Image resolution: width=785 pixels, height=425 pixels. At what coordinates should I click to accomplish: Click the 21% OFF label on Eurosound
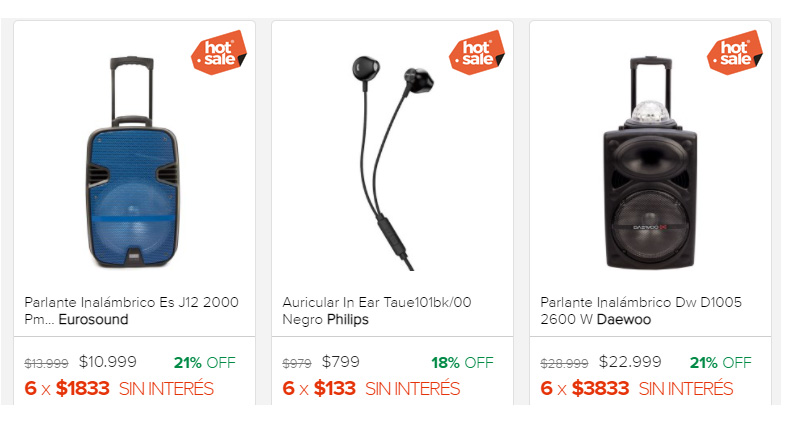point(204,362)
